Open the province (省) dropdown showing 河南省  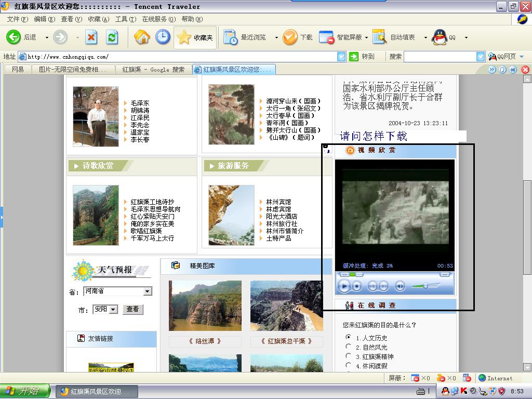tap(148, 291)
